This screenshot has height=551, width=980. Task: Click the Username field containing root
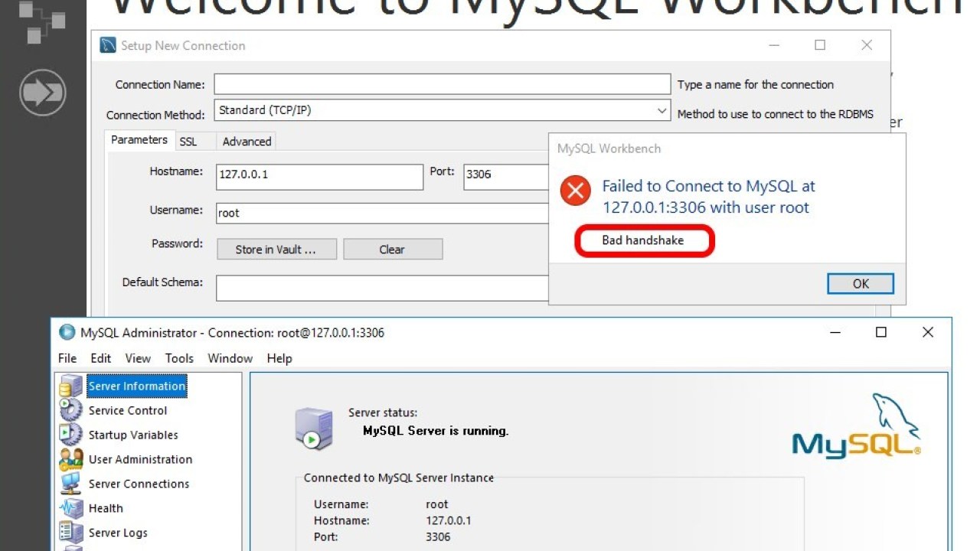382,213
